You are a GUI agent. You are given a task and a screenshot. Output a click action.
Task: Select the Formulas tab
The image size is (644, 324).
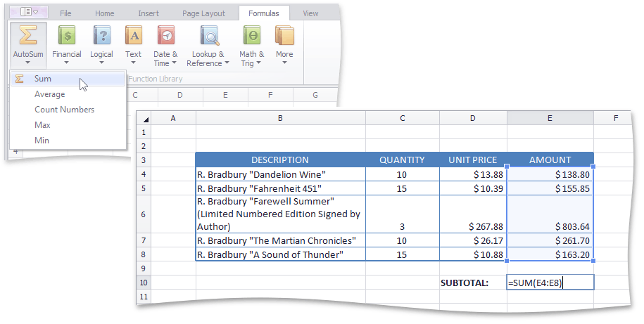264,13
